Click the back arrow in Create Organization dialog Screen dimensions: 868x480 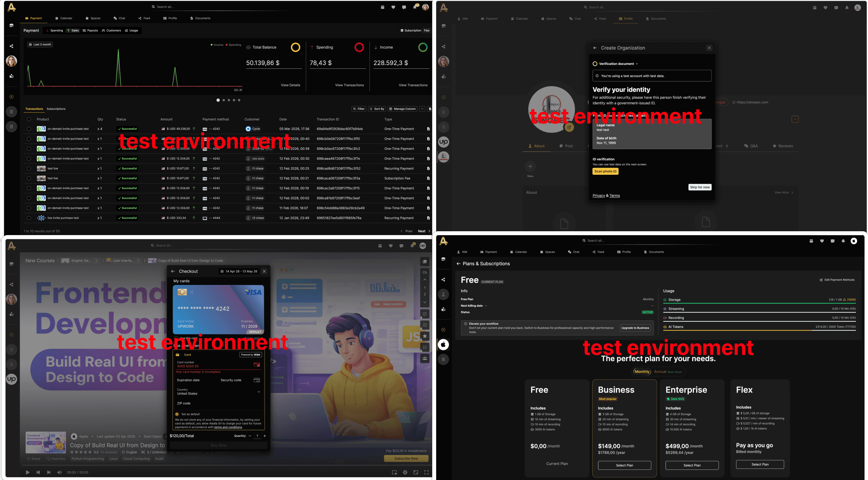click(x=595, y=48)
